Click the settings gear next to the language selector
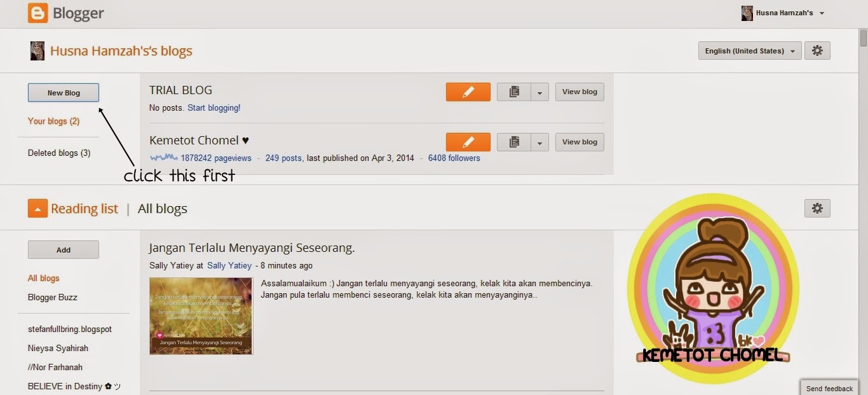Viewport: 868px width, 395px height. pos(817,51)
